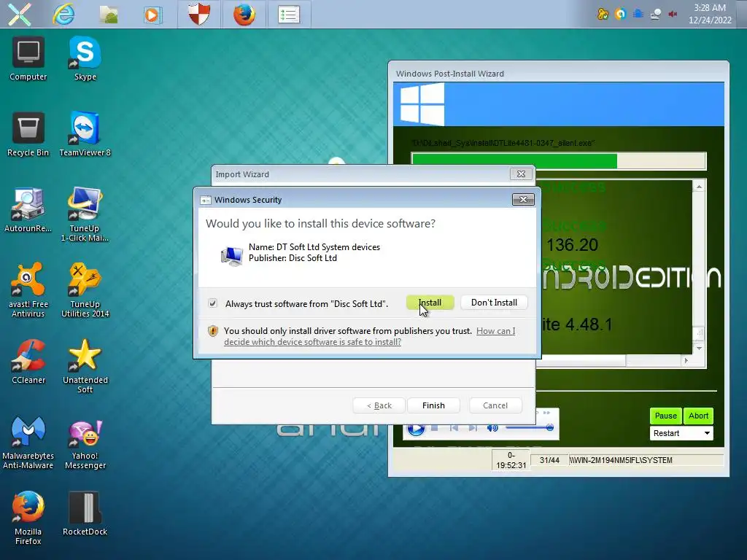Switch to Firefox in the taskbar
The width and height of the screenshot is (747, 560).
[244, 15]
